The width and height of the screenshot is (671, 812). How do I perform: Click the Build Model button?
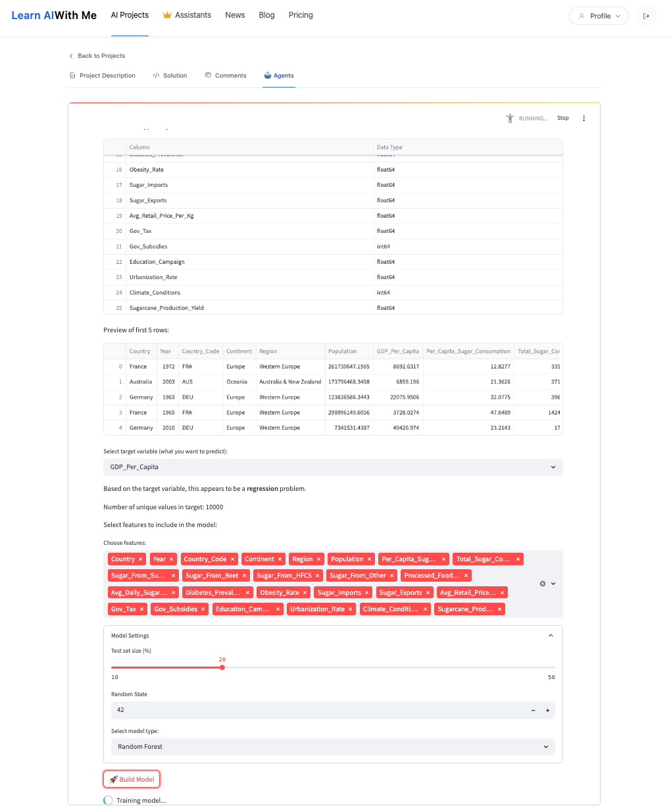click(132, 779)
